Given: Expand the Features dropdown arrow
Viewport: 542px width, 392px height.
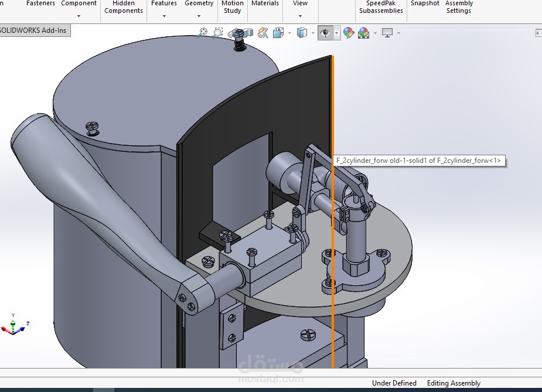Looking at the screenshot, I should click(164, 16).
